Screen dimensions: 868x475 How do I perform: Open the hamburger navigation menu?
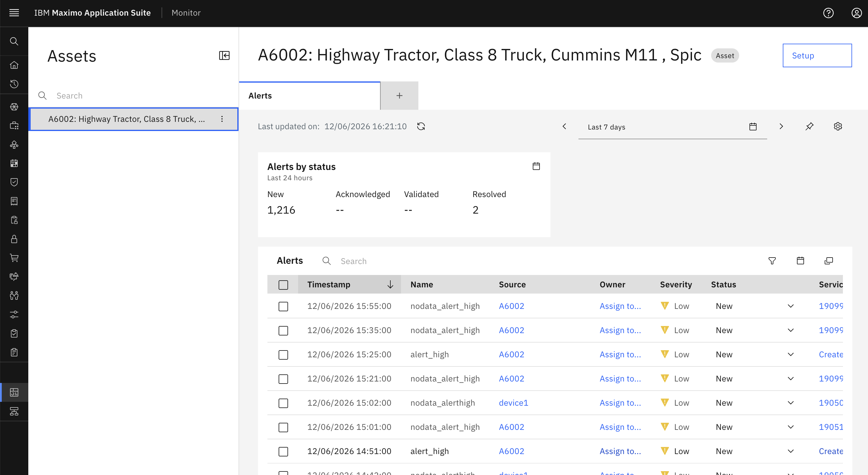coord(14,13)
